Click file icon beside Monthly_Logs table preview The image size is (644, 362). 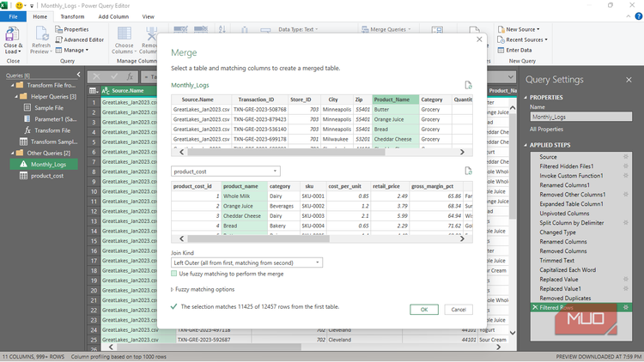coord(468,85)
